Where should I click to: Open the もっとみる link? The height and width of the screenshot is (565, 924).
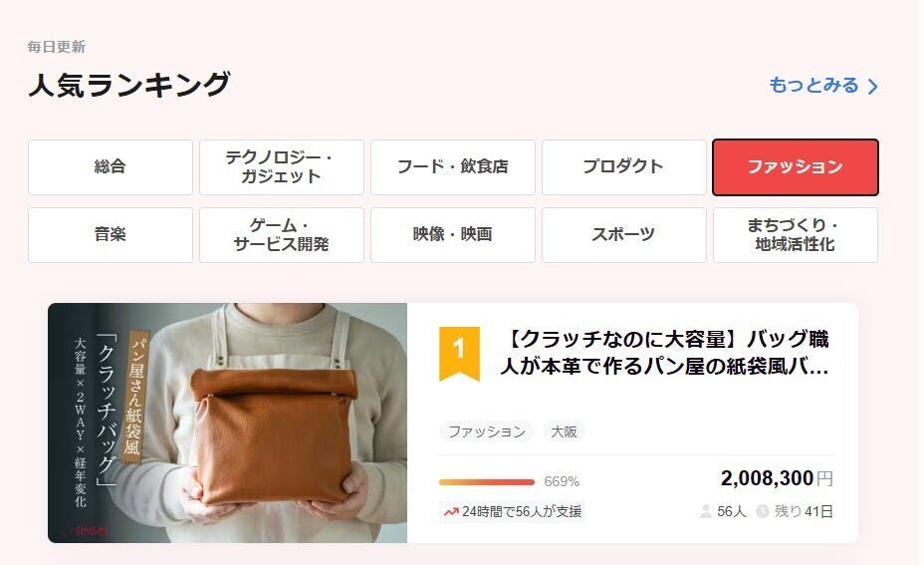click(x=823, y=86)
